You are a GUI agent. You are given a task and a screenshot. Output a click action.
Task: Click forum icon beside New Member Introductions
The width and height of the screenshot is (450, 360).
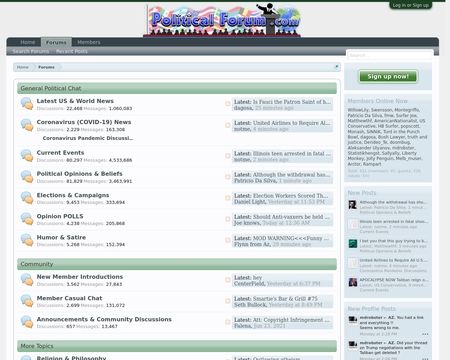[27, 280]
